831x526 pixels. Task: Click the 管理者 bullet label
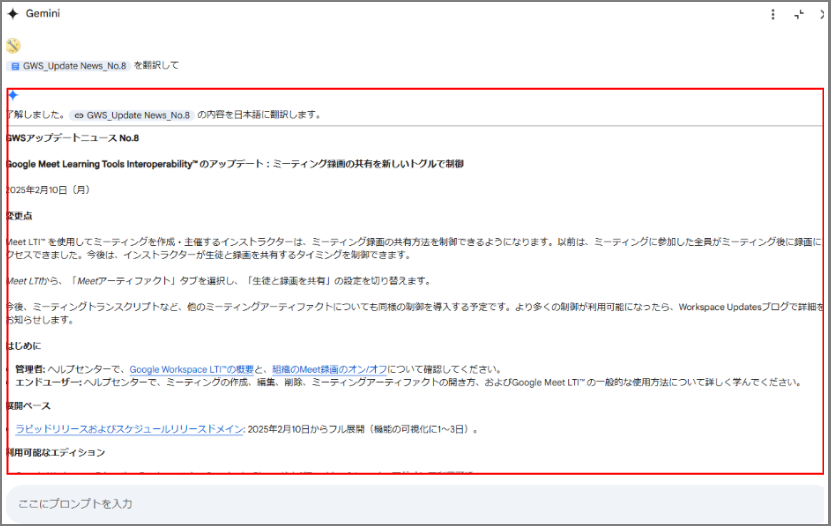click(x=30, y=369)
